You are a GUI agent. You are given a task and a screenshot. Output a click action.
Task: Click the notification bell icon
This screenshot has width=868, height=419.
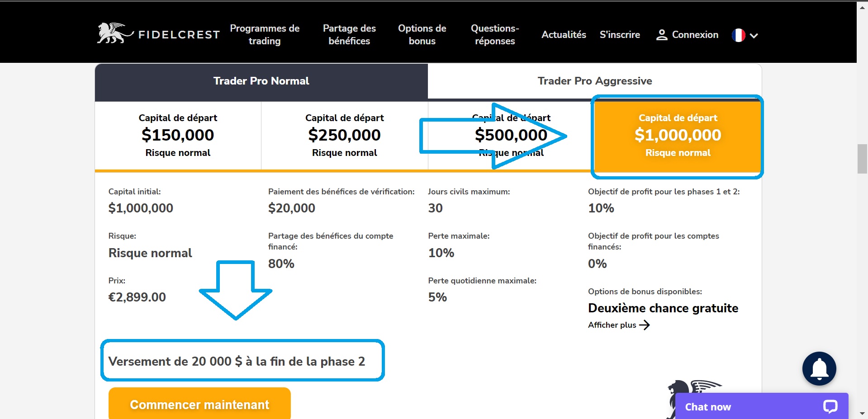[x=819, y=368]
